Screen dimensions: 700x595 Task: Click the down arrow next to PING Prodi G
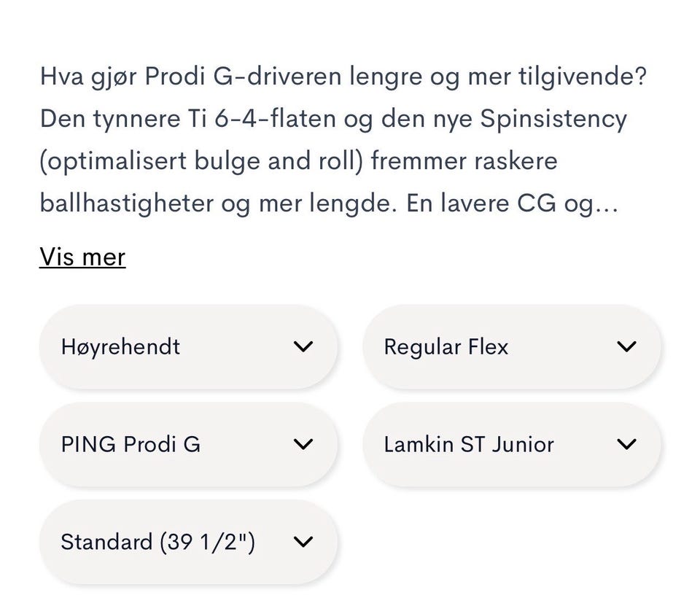pos(303,444)
